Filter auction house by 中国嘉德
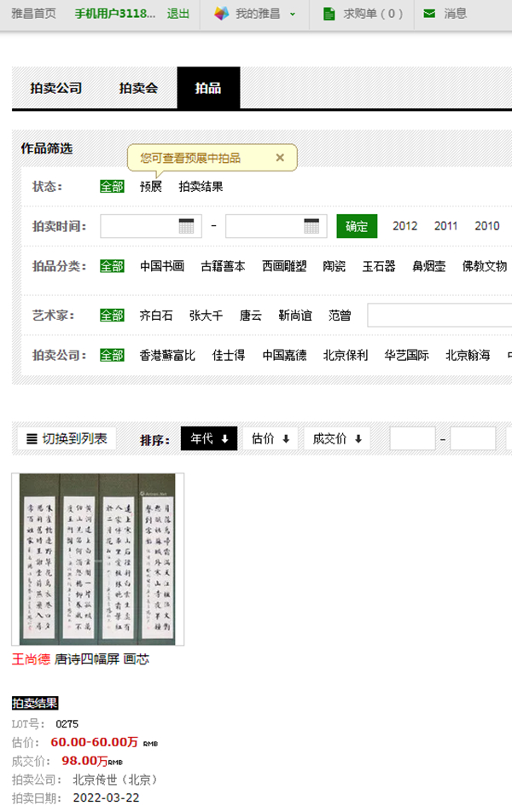The height and width of the screenshot is (812, 512). [284, 355]
